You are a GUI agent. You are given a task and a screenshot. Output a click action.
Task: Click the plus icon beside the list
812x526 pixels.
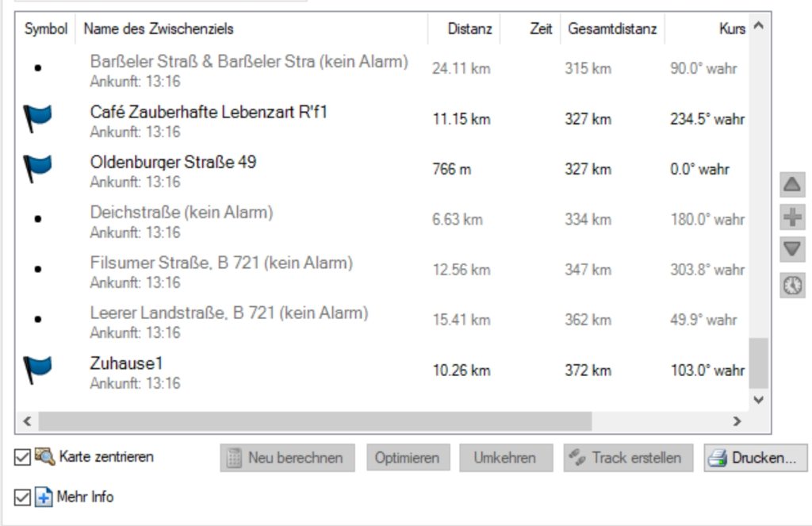pyautogui.click(x=792, y=218)
